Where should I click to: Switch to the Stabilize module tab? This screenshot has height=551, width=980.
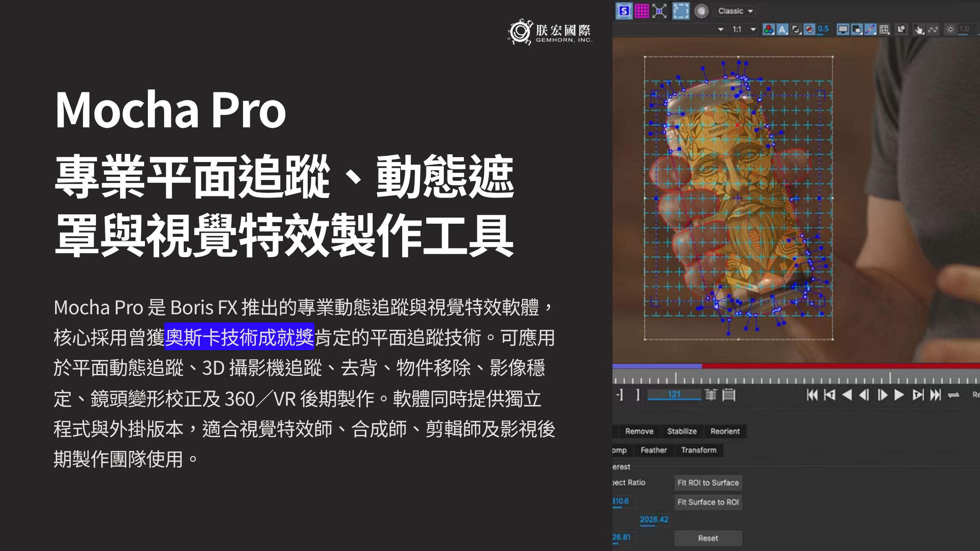click(682, 431)
